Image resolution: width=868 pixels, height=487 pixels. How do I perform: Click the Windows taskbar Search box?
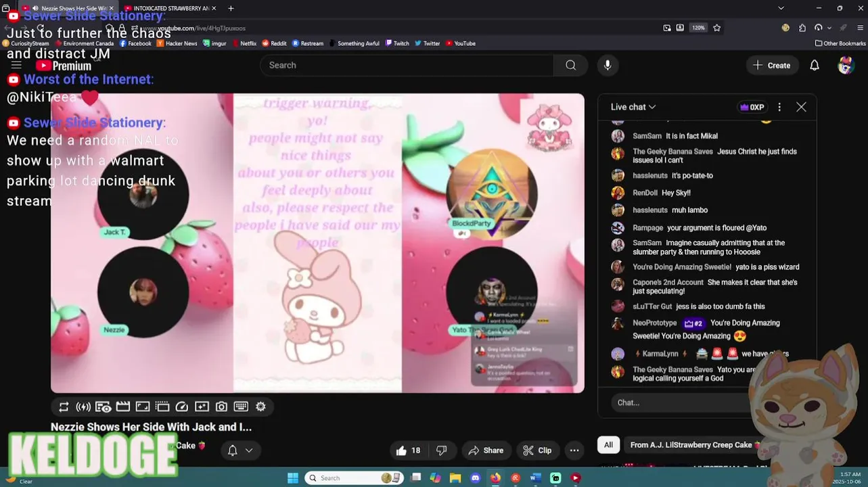[x=352, y=478]
